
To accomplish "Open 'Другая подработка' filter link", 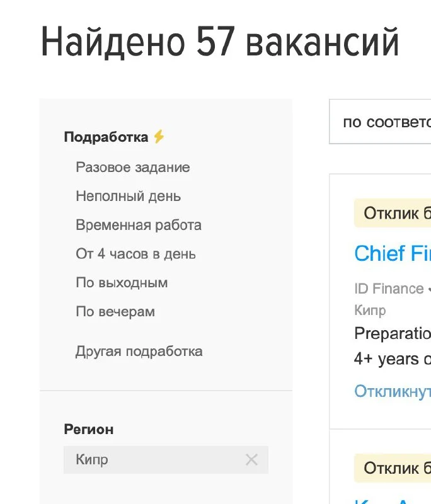I will pyautogui.click(x=139, y=352).
